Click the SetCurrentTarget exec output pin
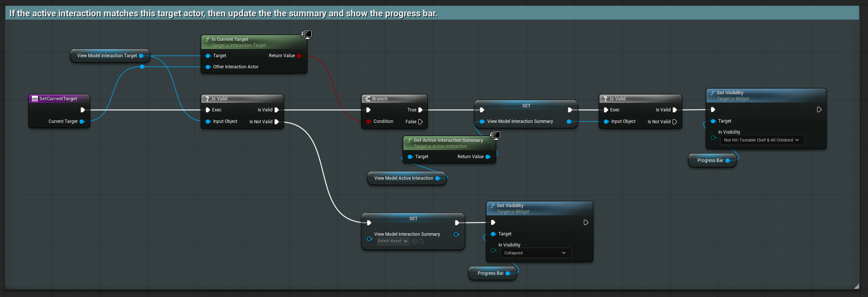 tap(82, 110)
